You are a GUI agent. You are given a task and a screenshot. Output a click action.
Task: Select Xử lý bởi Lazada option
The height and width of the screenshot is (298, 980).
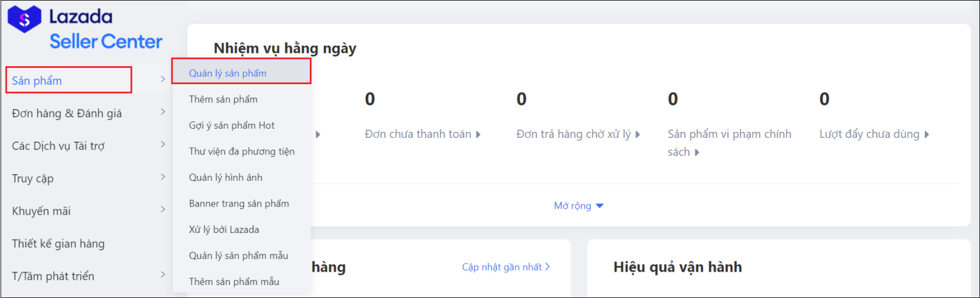[x=224, y=229]
